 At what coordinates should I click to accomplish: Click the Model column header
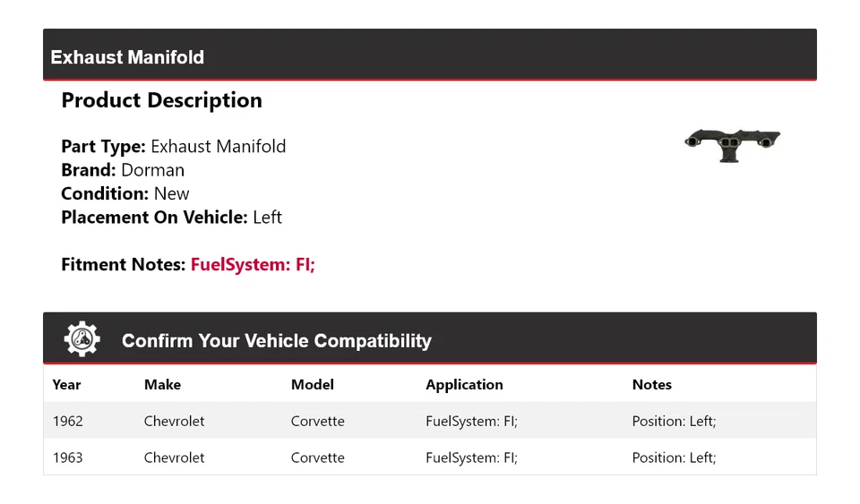coord(312,385)
